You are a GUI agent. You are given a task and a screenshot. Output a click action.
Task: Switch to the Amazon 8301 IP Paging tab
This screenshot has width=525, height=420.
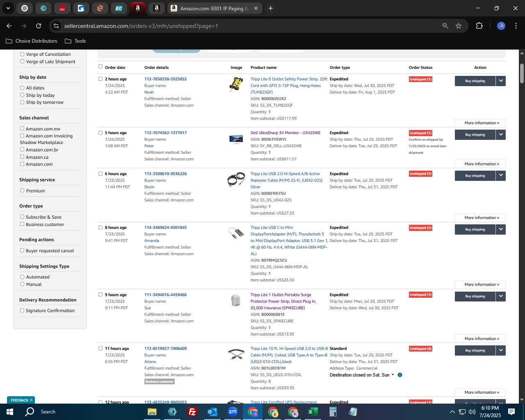[215, 8]
